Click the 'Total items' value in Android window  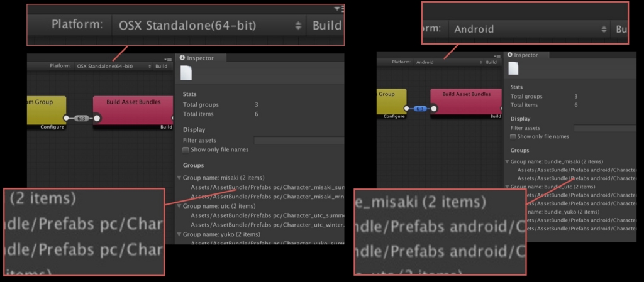pos(576,105)
